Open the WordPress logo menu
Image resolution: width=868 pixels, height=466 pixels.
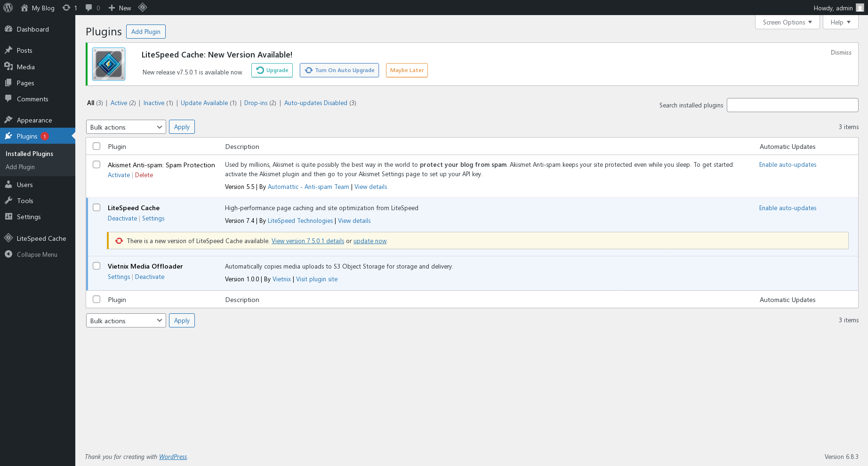[x=8, y=8]
